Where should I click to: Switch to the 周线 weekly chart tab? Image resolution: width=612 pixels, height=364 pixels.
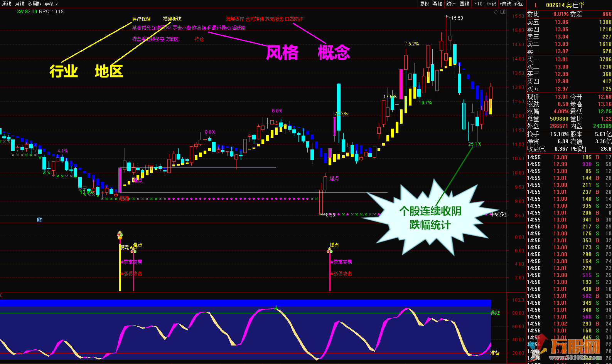pyautogui.click(x=7, y=4)
